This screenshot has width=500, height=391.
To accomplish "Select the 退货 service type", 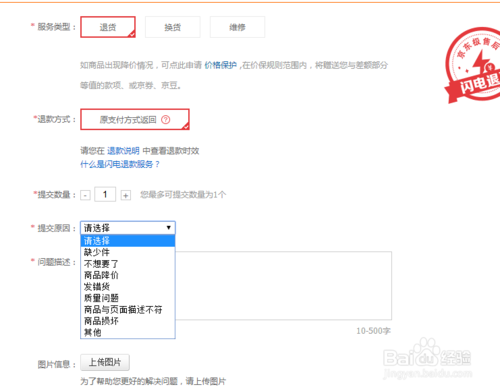I will tap(108, 27).
